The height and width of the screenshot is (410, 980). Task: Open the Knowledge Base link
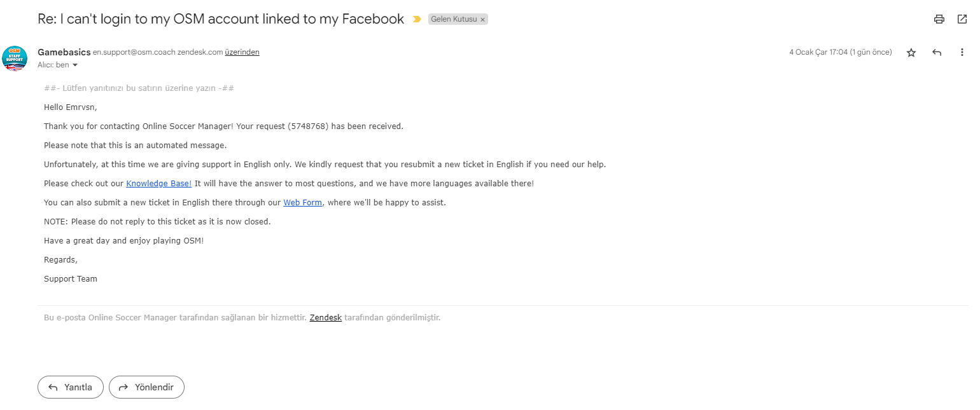[158, 184]
